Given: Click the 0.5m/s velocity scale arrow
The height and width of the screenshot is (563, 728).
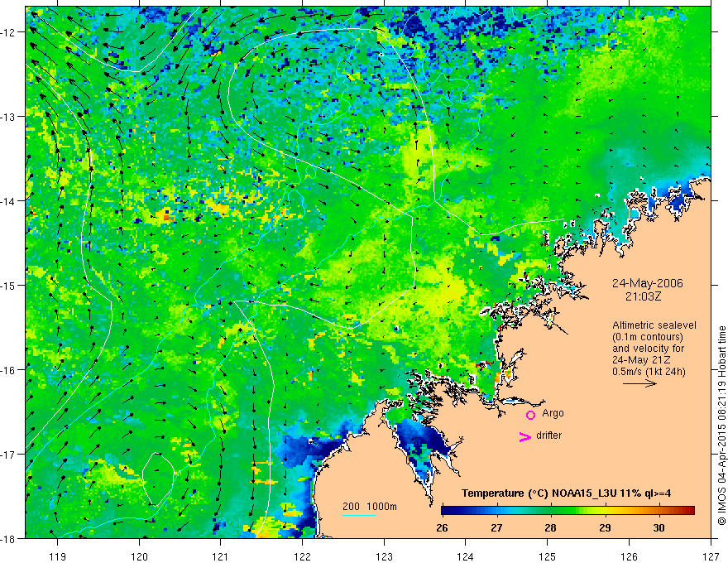Looking at the screenshot, I should coord(639,383).
